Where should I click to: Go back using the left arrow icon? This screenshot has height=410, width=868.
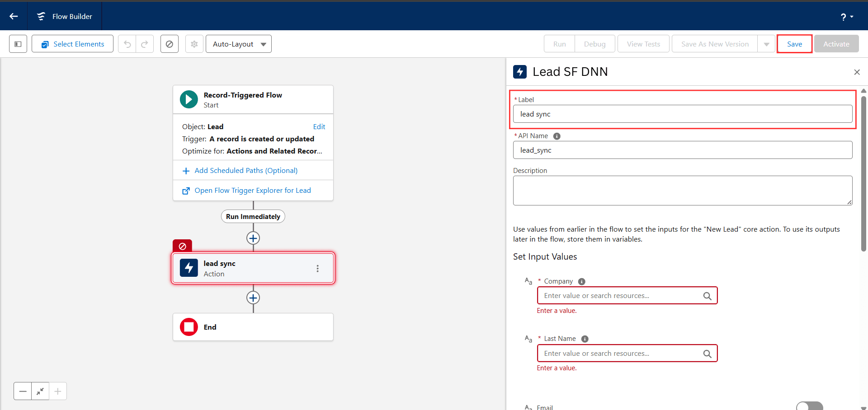pyautogui.click(x=14, y=16)
